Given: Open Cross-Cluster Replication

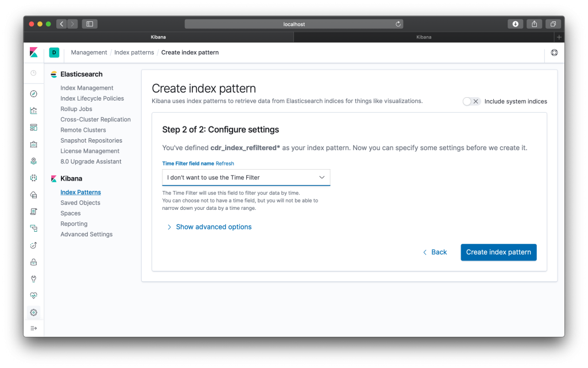Looking at the screenshot, I should pos(96,120).
